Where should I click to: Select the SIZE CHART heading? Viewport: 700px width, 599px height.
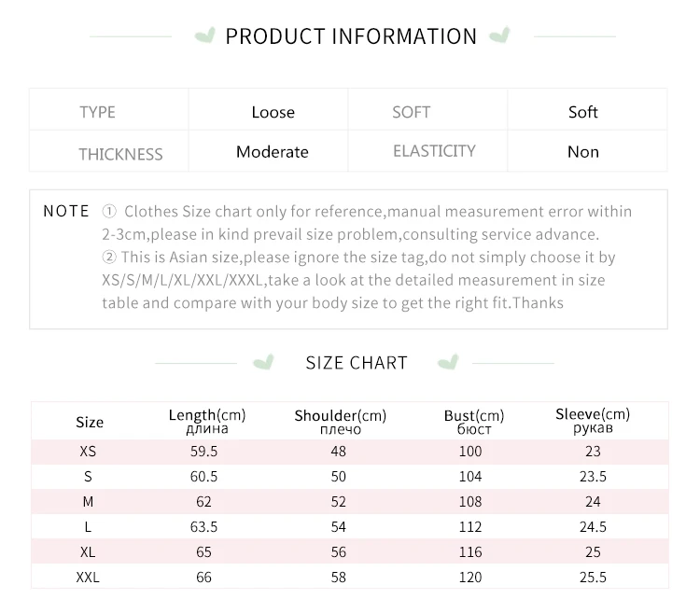coord(357,363)
